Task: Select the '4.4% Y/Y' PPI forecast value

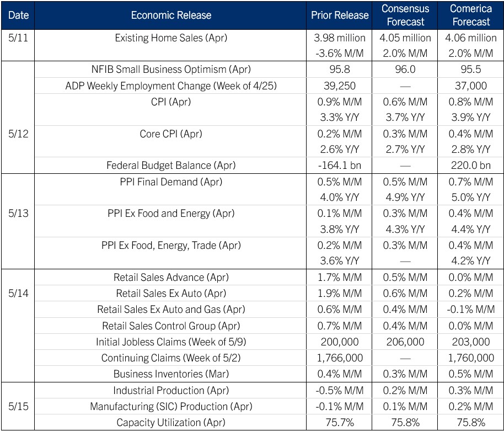Action: click(470, 230)
